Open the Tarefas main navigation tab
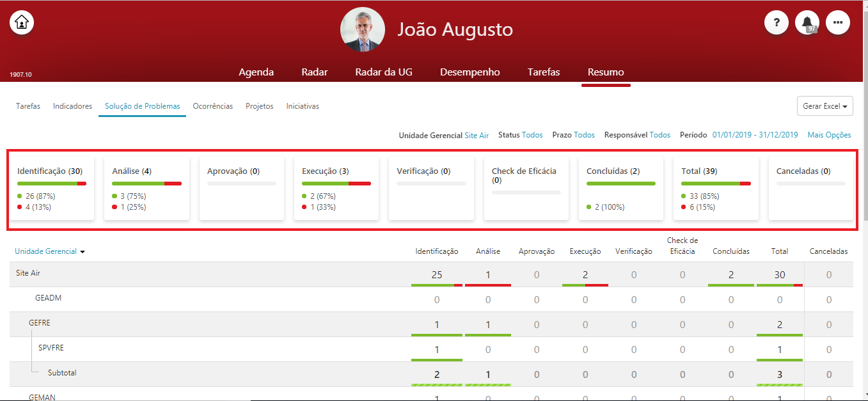This screenshot has height=401, width=868. click(x=544, y=72)
